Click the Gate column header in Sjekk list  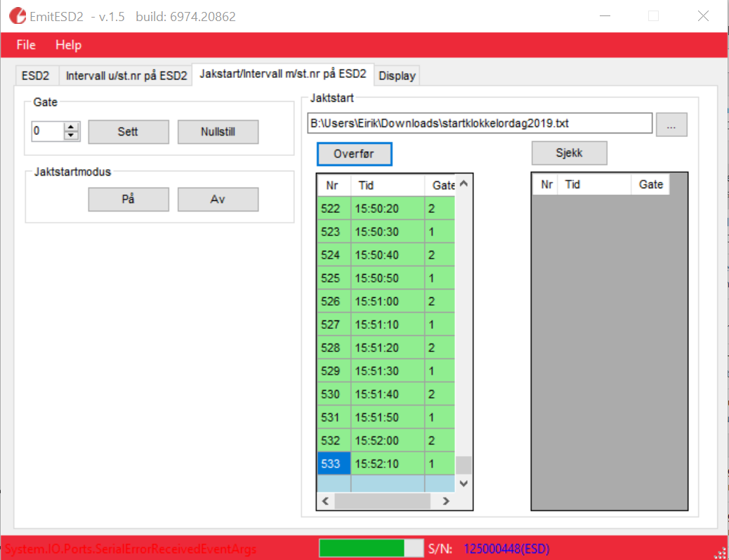tap(650, 185)
